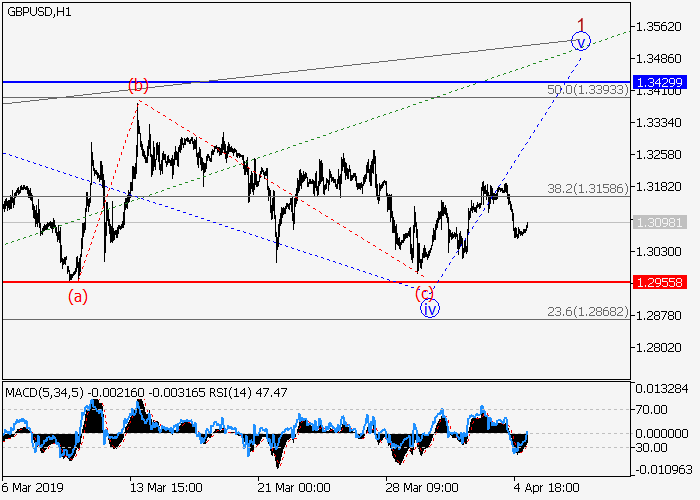Select the 23.6(1.28682) Fibonacci level label
This screenshot has width=700, height=500.
click(584, 311)
